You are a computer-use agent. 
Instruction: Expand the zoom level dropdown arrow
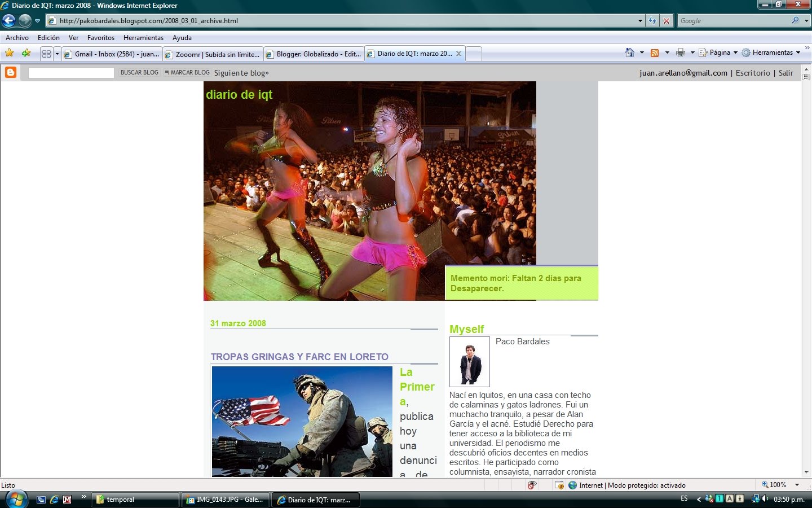pyautogui.click(x=797, y=485)
